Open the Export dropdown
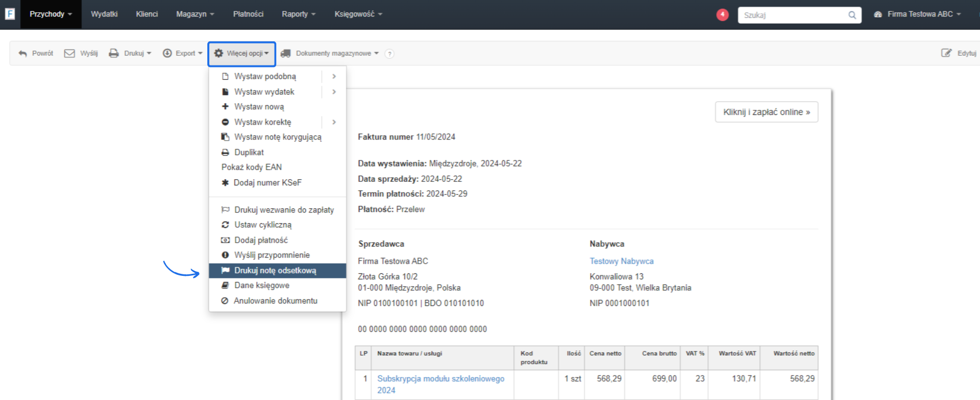 [183, 54]
